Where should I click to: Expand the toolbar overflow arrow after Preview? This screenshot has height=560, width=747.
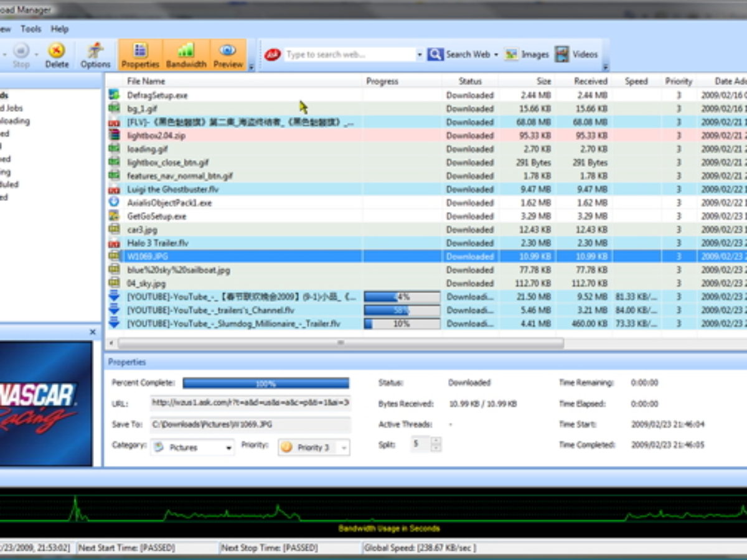point(251,67)
